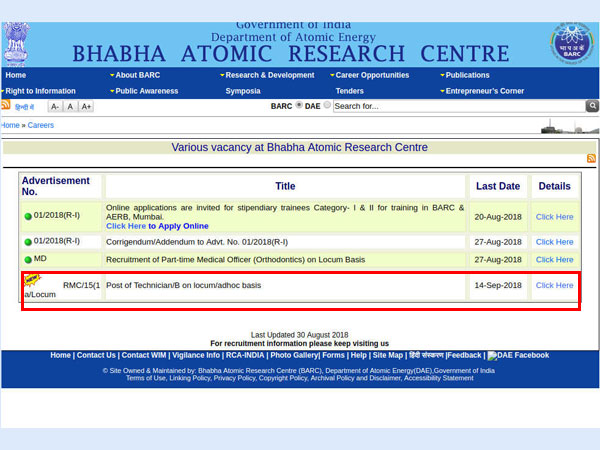Open the Photo Gallery footer link
The height and width of the screenshot is (450, 600).
294,355
